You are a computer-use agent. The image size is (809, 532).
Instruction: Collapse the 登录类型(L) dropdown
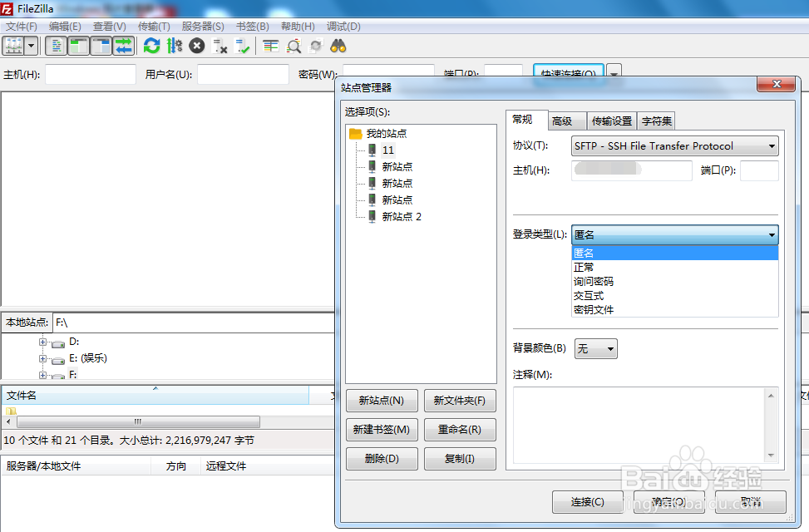pyautogui.click(x=675, y=234)
